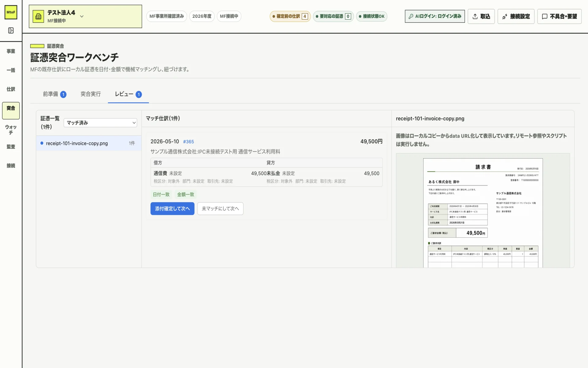Click the 1件 count in the receipt row
This screenshot has width=588, height=368.
[132, 143]
